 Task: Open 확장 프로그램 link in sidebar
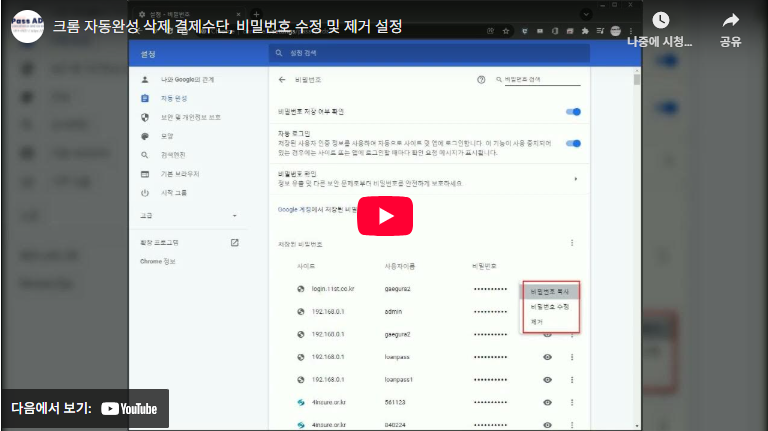(x=159, y=242)
